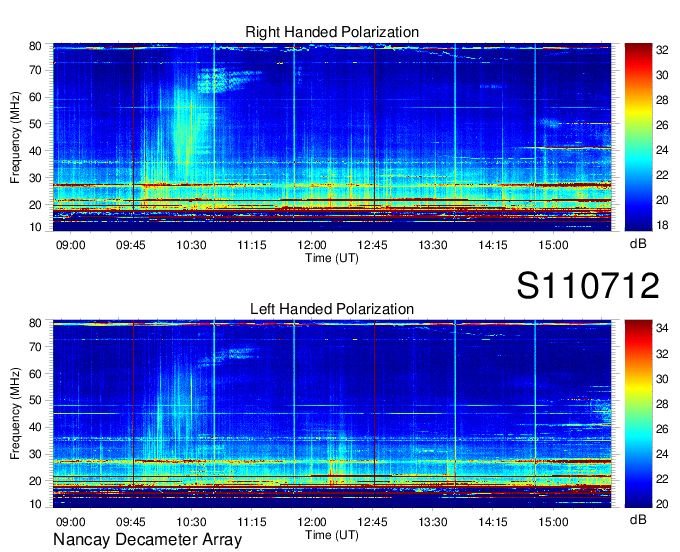This screenshot has width=680, height=552.
Task: Click the '12:00' tick on left-handed plot
Action: 312,522
